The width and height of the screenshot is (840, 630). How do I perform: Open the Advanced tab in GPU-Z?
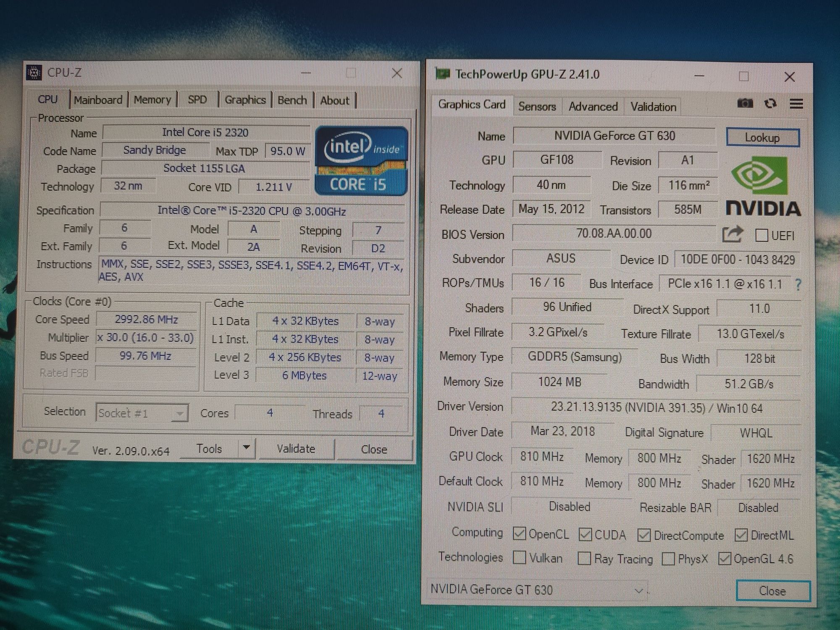[x=593, y=107]
